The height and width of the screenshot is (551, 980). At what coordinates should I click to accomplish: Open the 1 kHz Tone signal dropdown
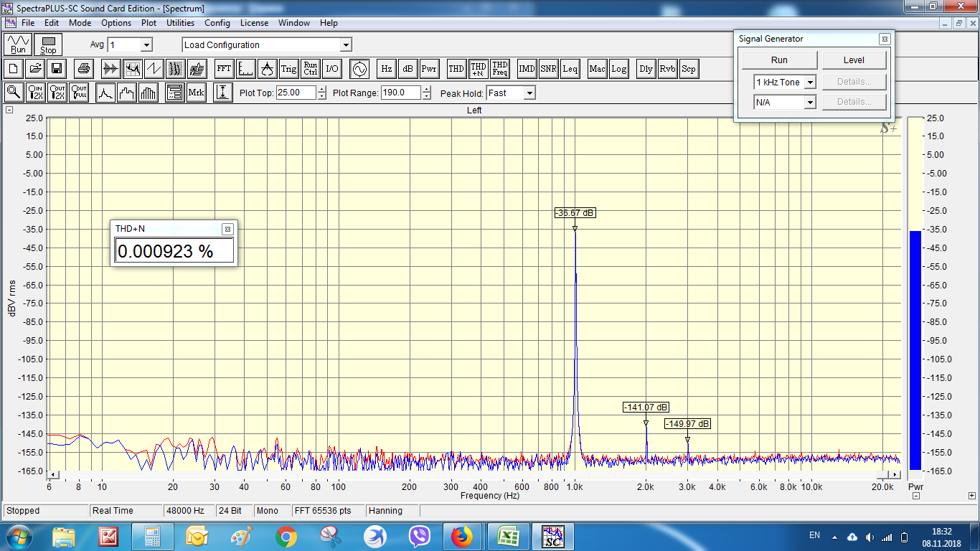(x=810, y=83)
